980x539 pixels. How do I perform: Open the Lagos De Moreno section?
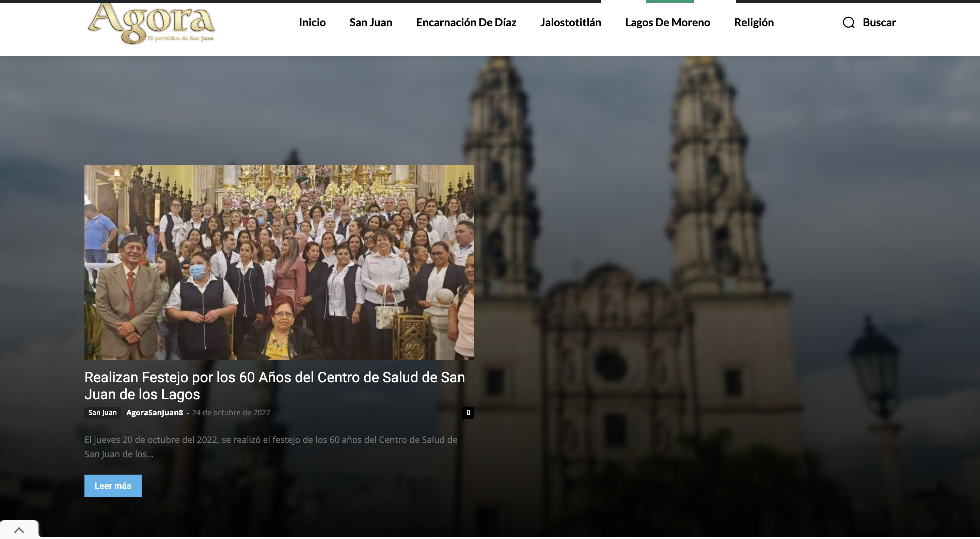667,22
